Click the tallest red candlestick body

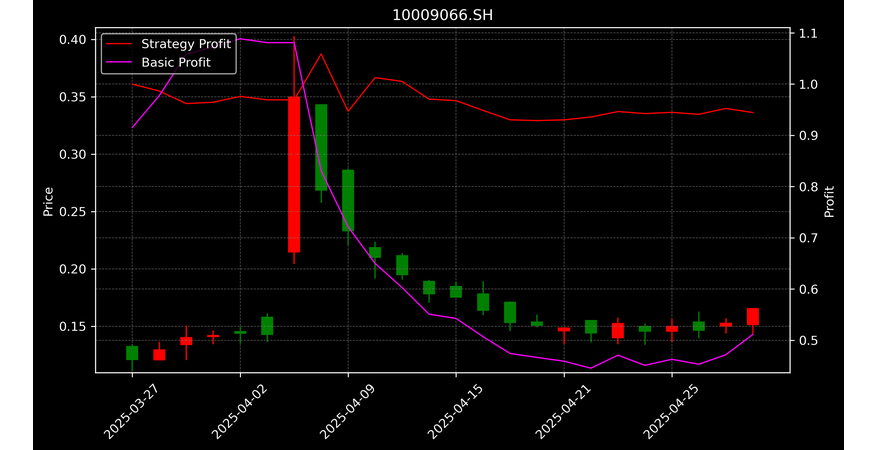(x=294, y=175)
